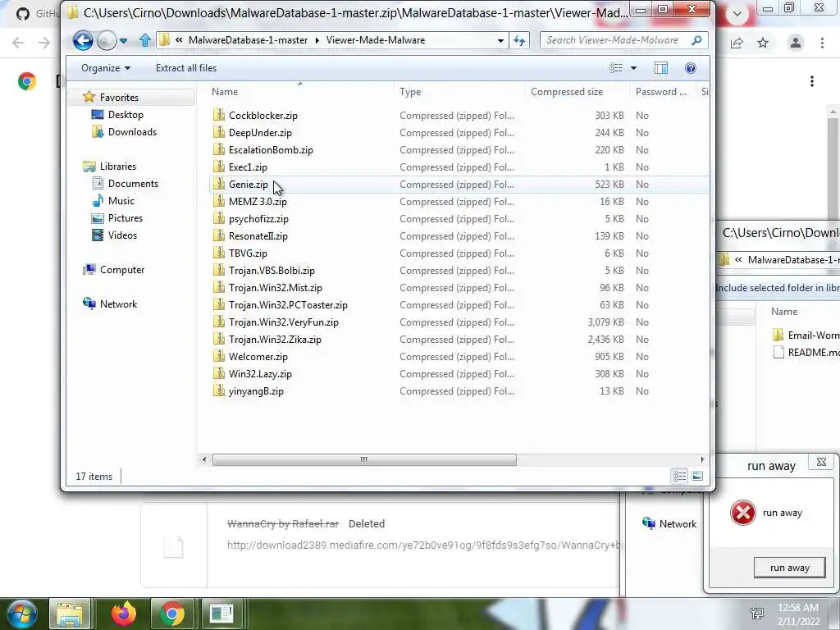Select yinyangB.zip file icon
Screen dimensions: 840x630
tap(218, 391)
